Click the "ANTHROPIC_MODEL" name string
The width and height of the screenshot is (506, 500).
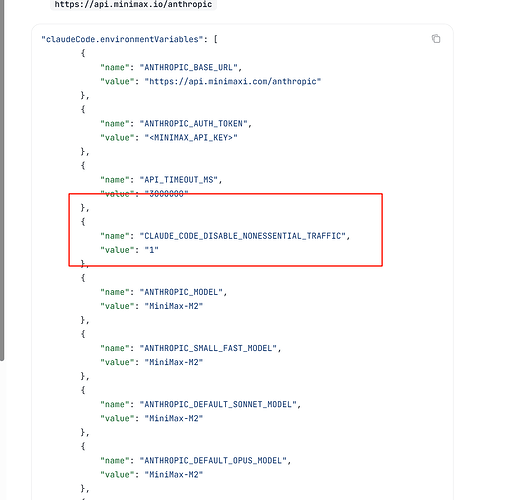coord(181,292)
